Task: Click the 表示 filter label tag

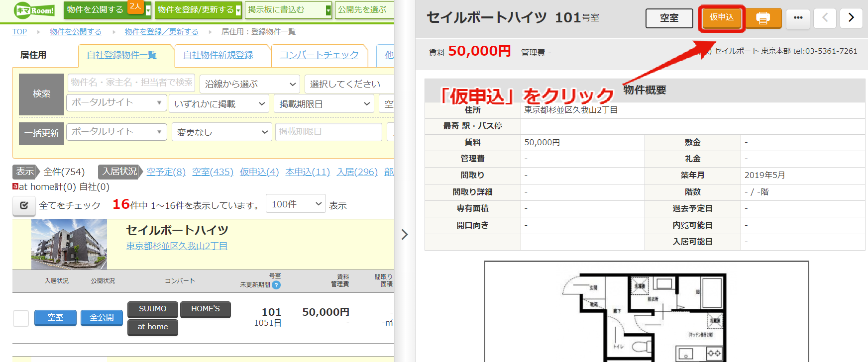Action: pos(25,172)
